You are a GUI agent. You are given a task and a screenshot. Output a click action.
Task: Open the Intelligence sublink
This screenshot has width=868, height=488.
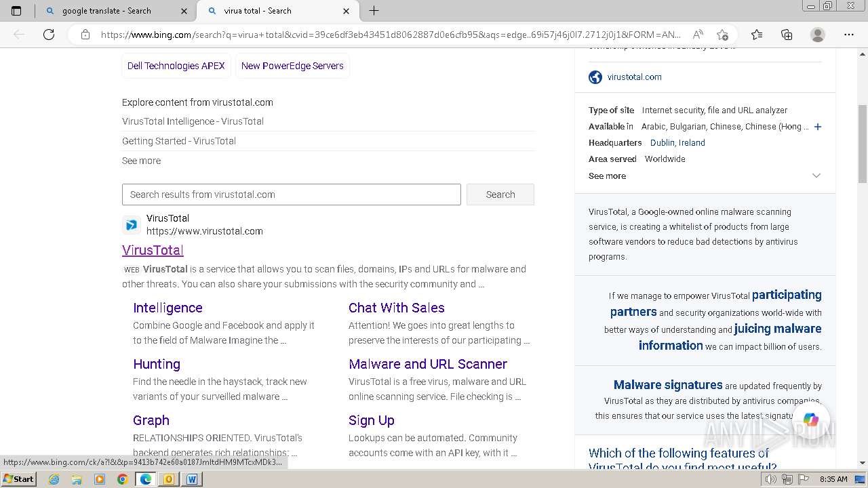click(167, 308)
